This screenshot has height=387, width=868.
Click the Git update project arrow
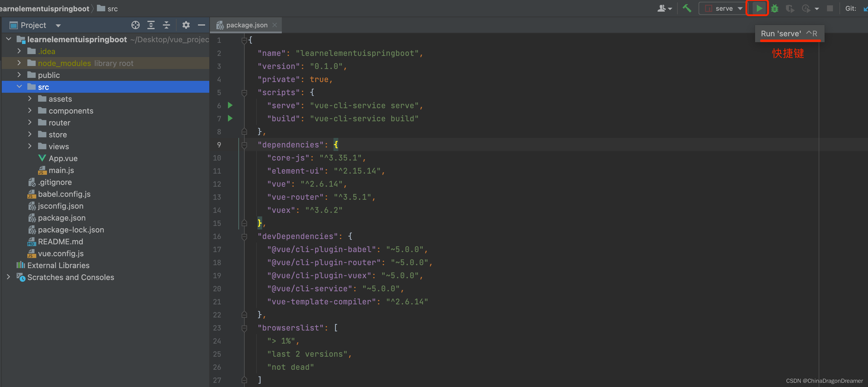(865, 8)
